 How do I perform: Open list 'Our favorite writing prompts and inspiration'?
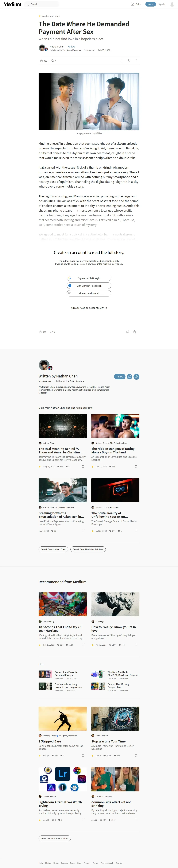point(68,686)
